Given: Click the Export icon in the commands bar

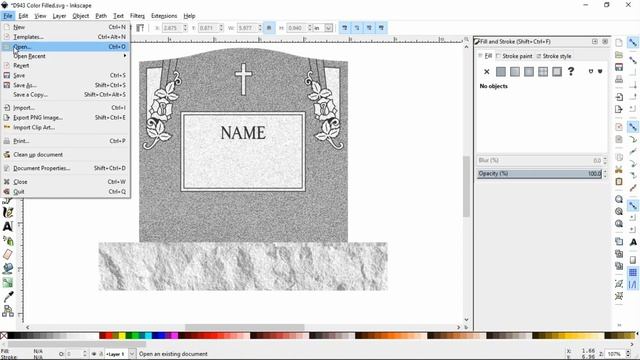Looking at the screenshot, I should pyautogui.click(x=619, y=109).
